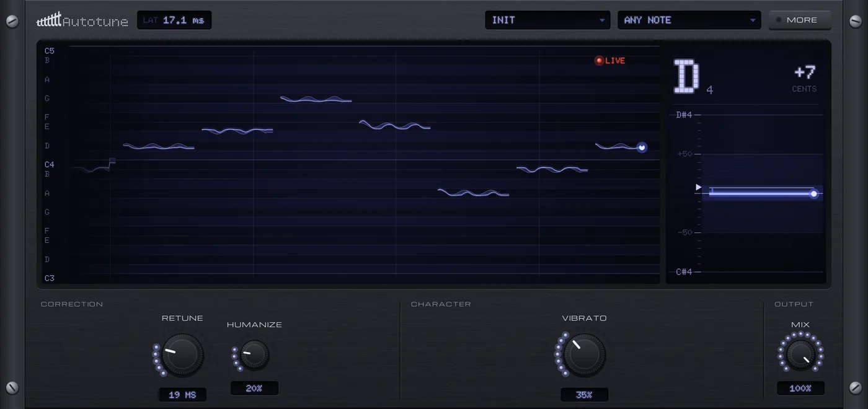Click the 100% mix value field
868x409 pixels.
800,389
